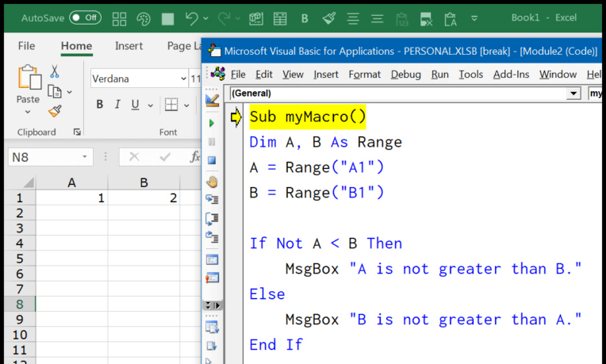Select row 8 header

19,305
